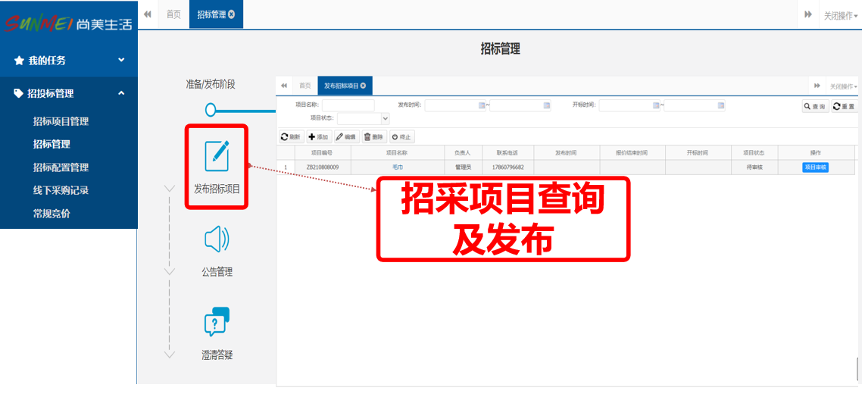868x394 pixels.
Task: Click the 添加 plus button
Action: 318,137
